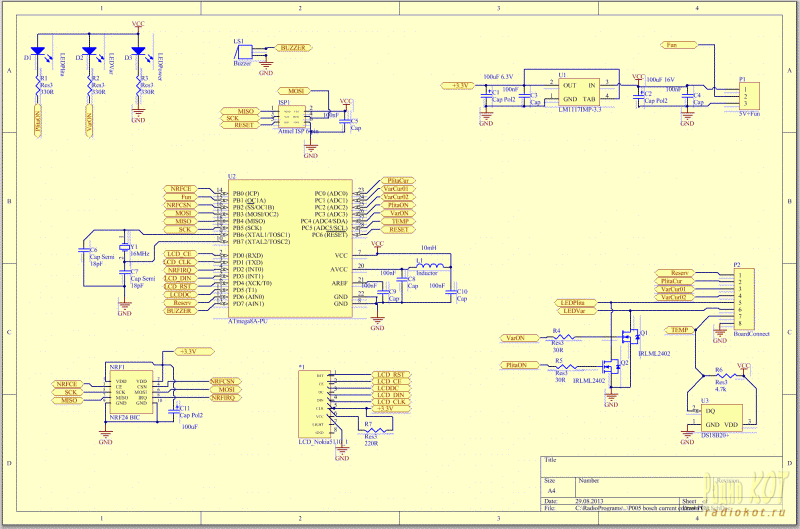Select MOSFET Q1 IRLML2402
The height and width of the screenshot is (529, 800).
[x=631, y=337]
